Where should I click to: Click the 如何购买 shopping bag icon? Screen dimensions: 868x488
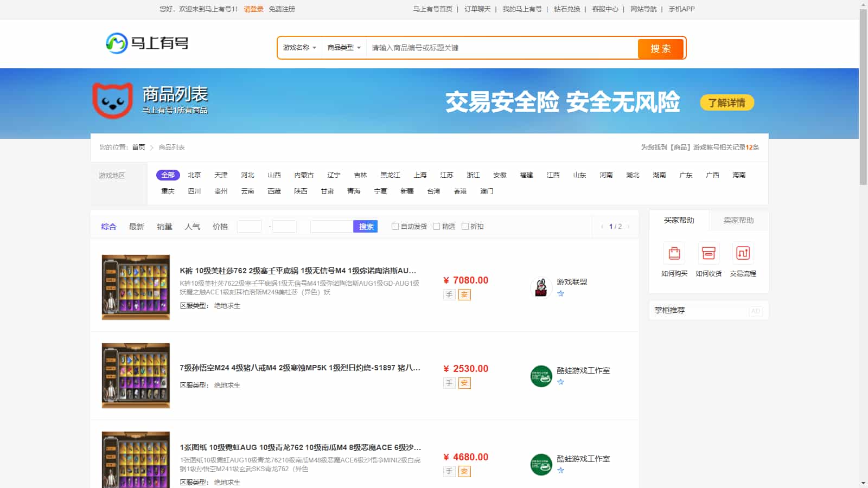point(674,253)
